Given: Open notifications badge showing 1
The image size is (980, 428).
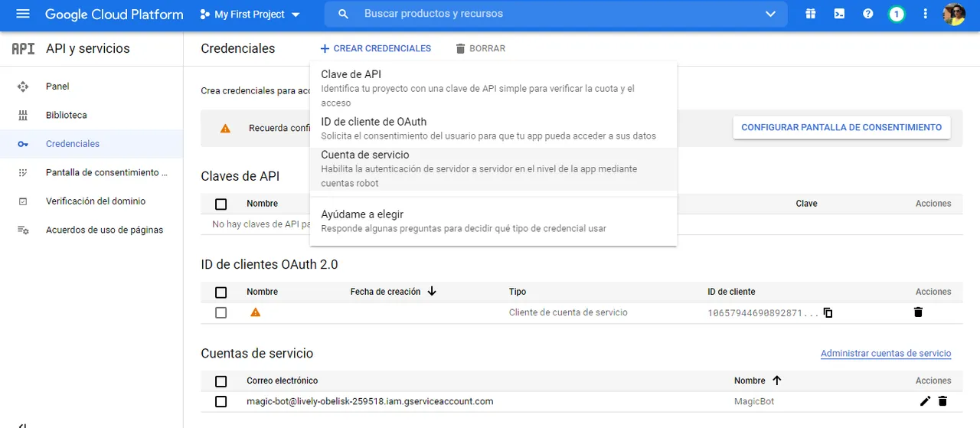Looking at the screenshot, I should coord(897,15).
